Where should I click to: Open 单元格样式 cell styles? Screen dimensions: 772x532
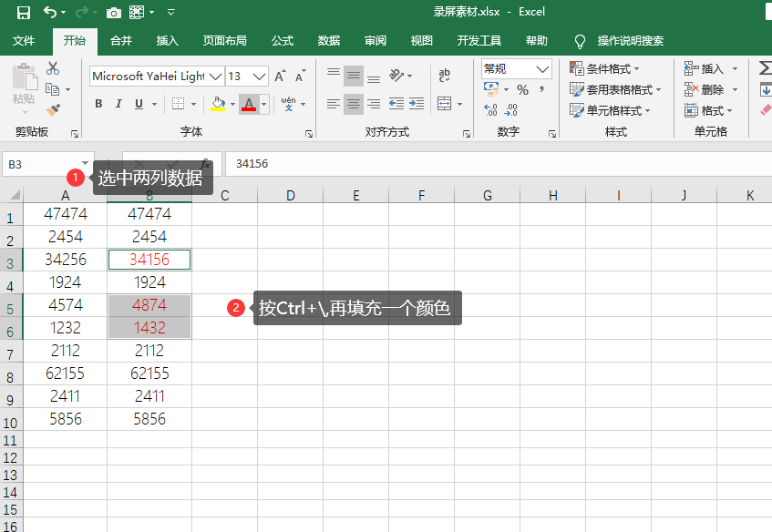point(610,110)
